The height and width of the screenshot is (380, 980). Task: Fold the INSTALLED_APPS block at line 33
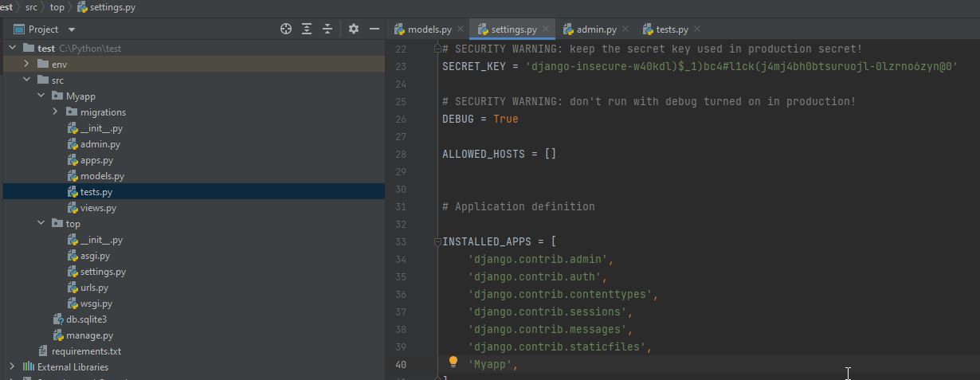(x=437, y=241)
